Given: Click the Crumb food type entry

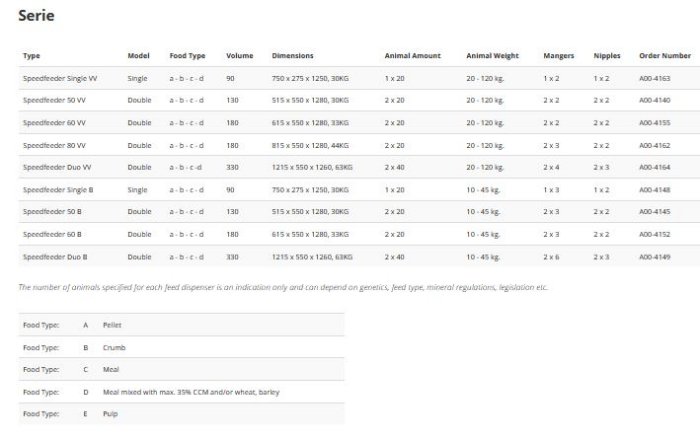Looking at the screenshot, I should click(114, 348).
